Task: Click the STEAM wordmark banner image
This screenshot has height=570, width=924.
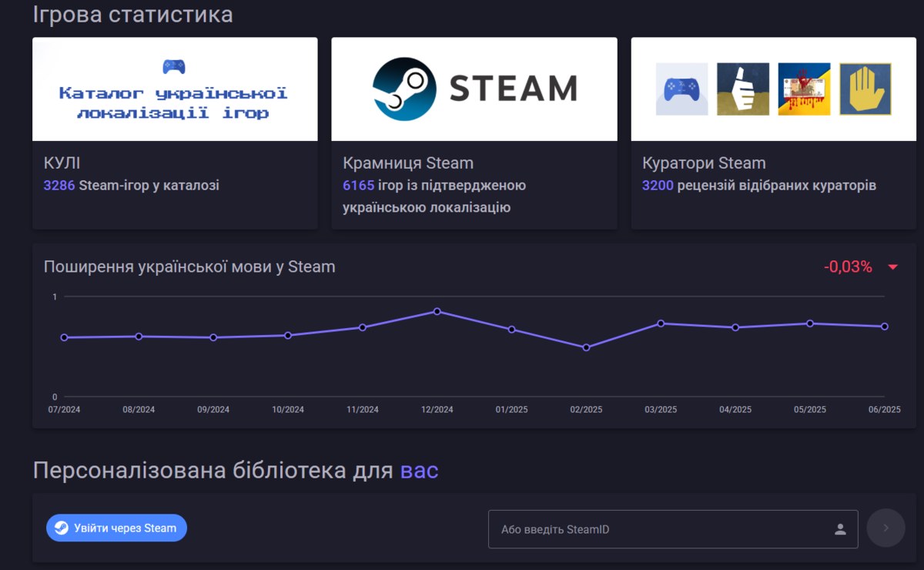Action: [x=474, y=89]
